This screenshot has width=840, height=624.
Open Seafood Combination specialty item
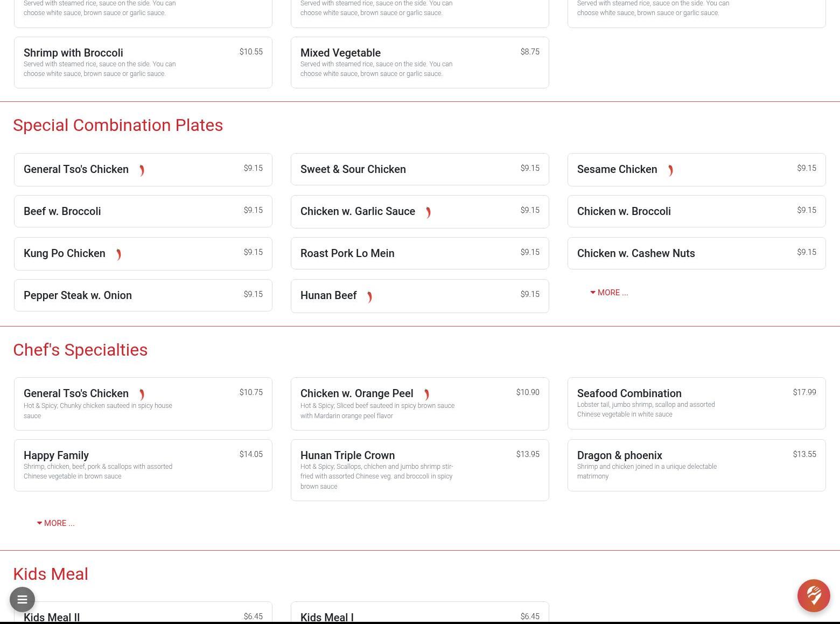[x=697, y=404]
